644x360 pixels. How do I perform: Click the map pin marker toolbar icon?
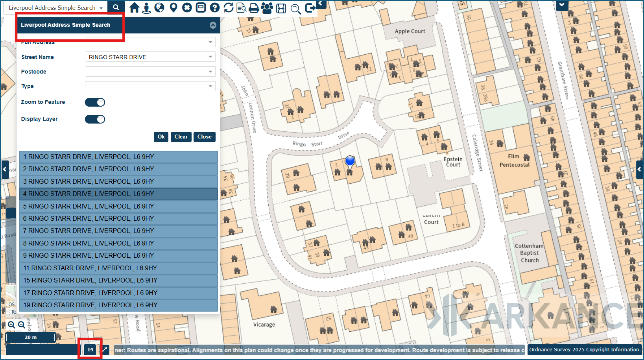pos(173,7)
